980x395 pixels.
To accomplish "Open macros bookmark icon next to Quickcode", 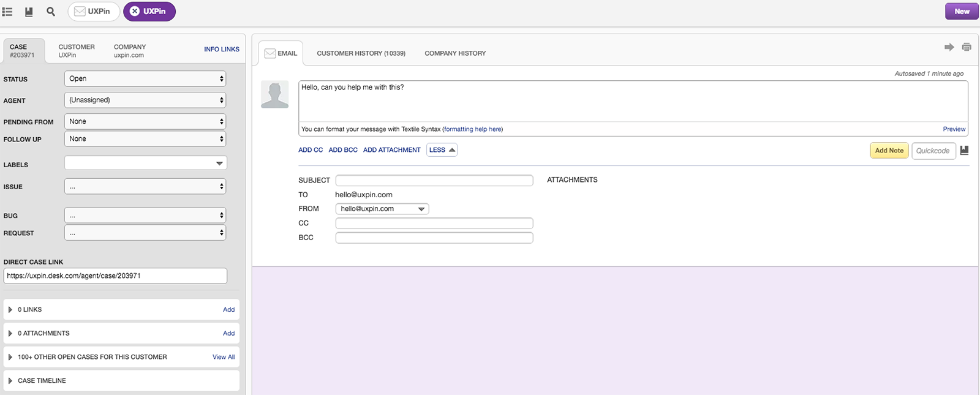I will tap(964, 150).
